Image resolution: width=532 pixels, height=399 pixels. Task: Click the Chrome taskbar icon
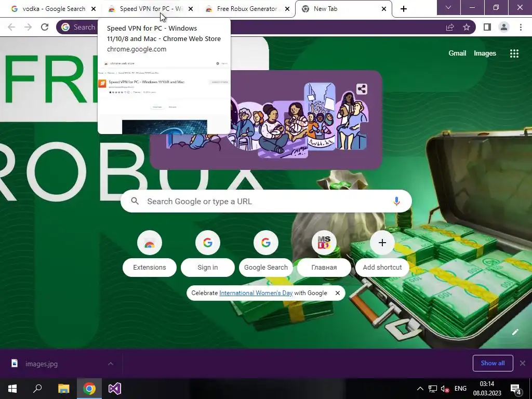coord(89,389)
